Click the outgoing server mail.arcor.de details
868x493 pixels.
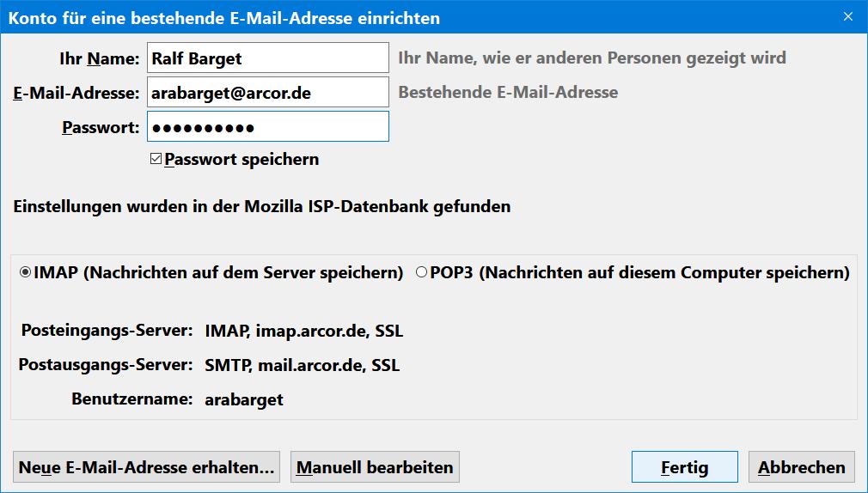click(302, 365)
